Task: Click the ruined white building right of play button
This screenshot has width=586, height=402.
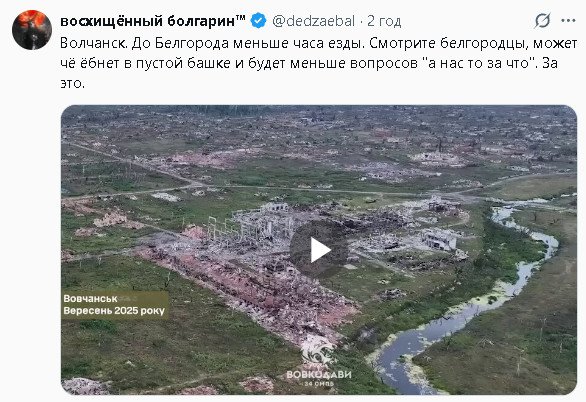Action: click(x=439, y=239)
